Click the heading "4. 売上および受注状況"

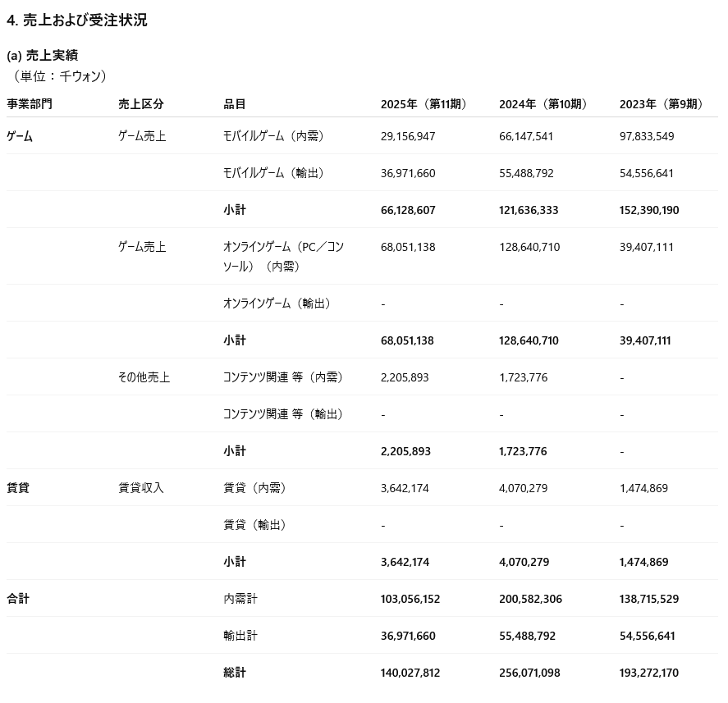(x=77, y=21)
